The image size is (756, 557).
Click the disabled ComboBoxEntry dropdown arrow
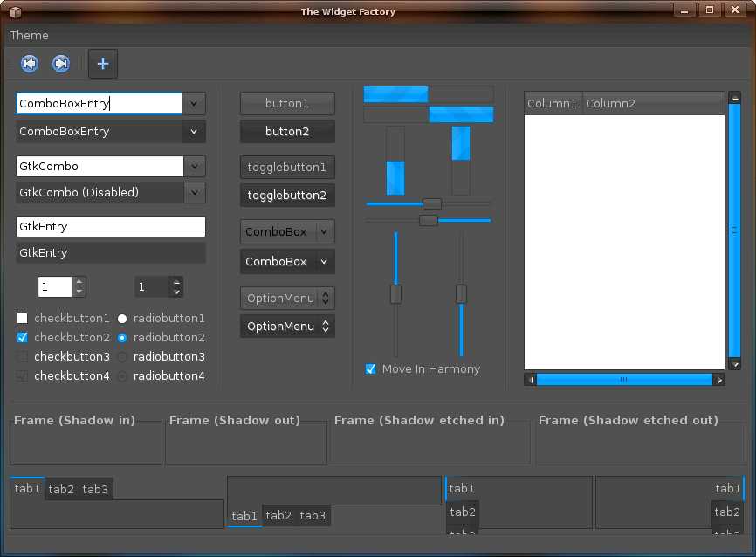(x=194, y=132)
